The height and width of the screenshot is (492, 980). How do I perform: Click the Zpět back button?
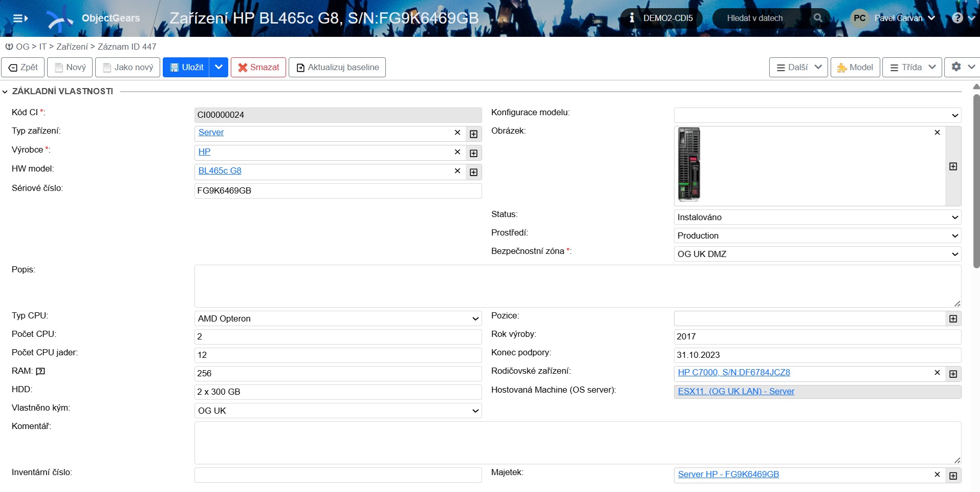tap(23, 67)
